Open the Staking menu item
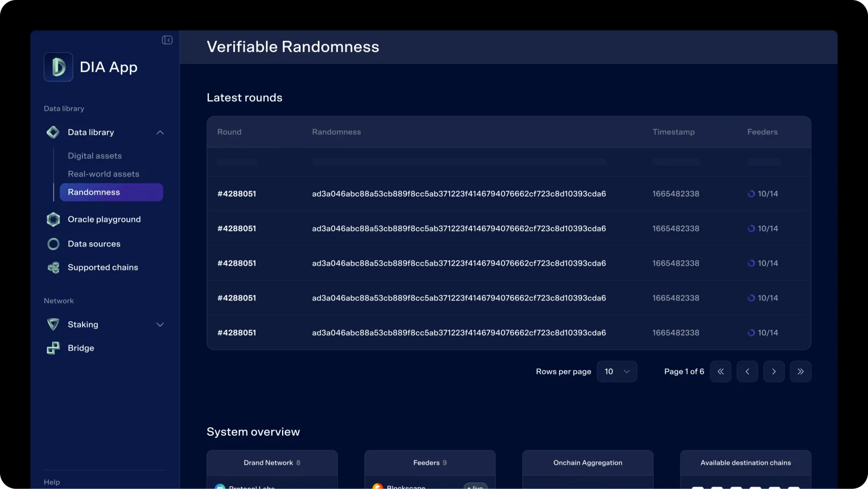Screen dimensions: 868x489 point(83,325)
